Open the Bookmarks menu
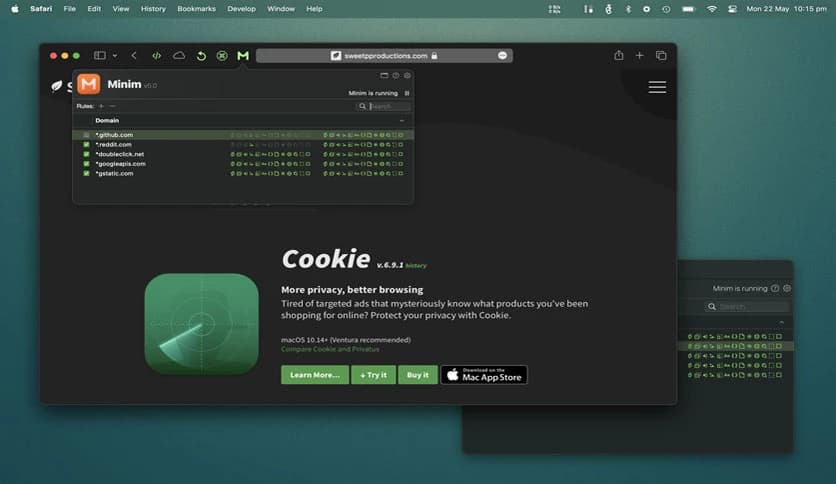Viewport: 836px width, 484px height. pyautogui.click(x=197, y=9)
